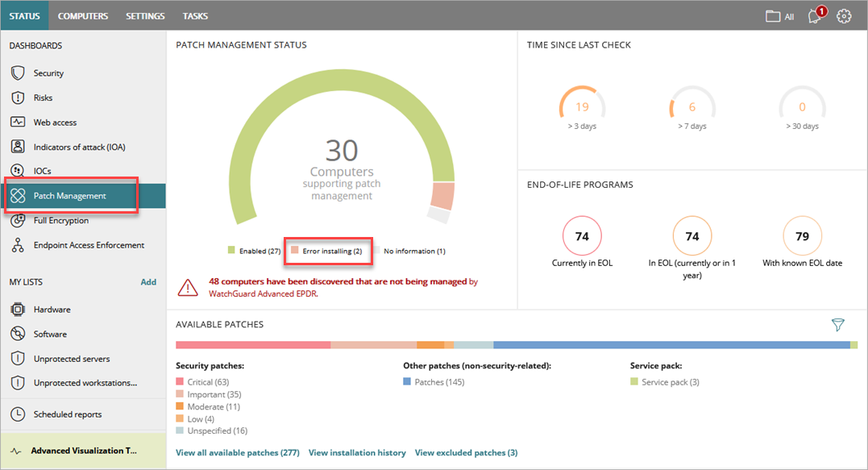Open Endpoint Access Enforcement

point(16,244)
